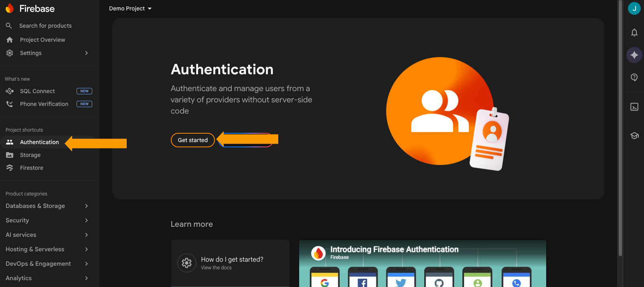Click the NEW badge beside SQL Connect
The height and width of the screenshot is (287, 644).
[84, 91]
